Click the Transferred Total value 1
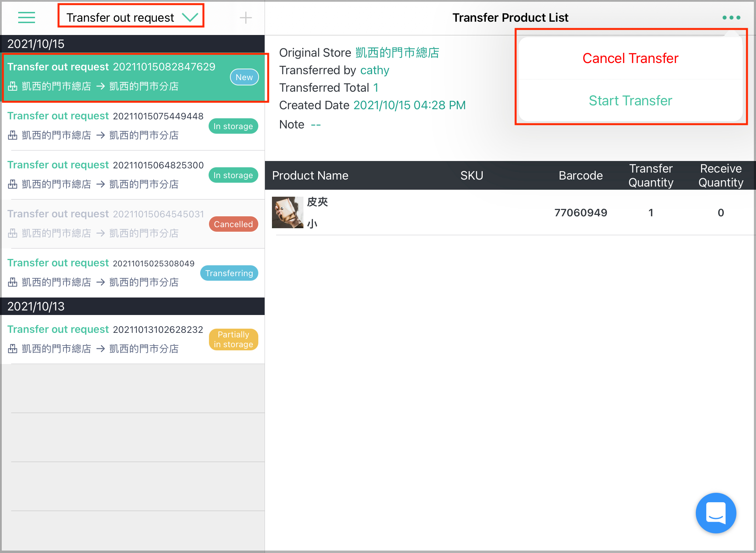Image resolution: width=756 pixels, height=553 pixels. pyautogui.click(x=376, y=87)
